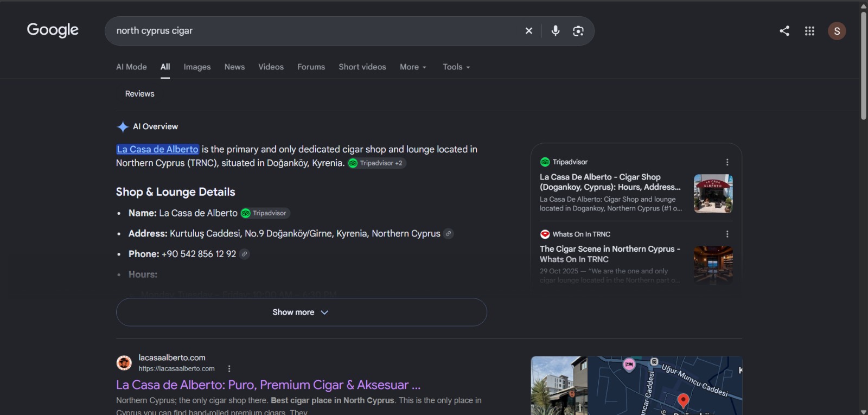Open the Forums tab

point(311,67)
